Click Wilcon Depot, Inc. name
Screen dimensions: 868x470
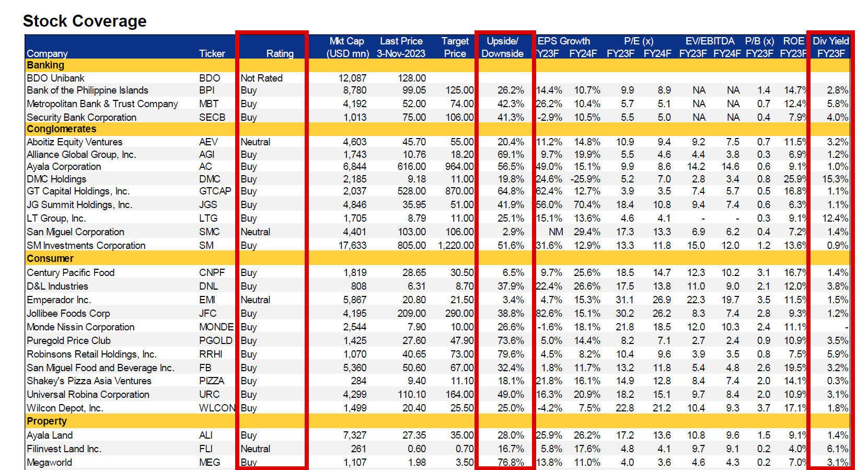[x=65, y=408]
